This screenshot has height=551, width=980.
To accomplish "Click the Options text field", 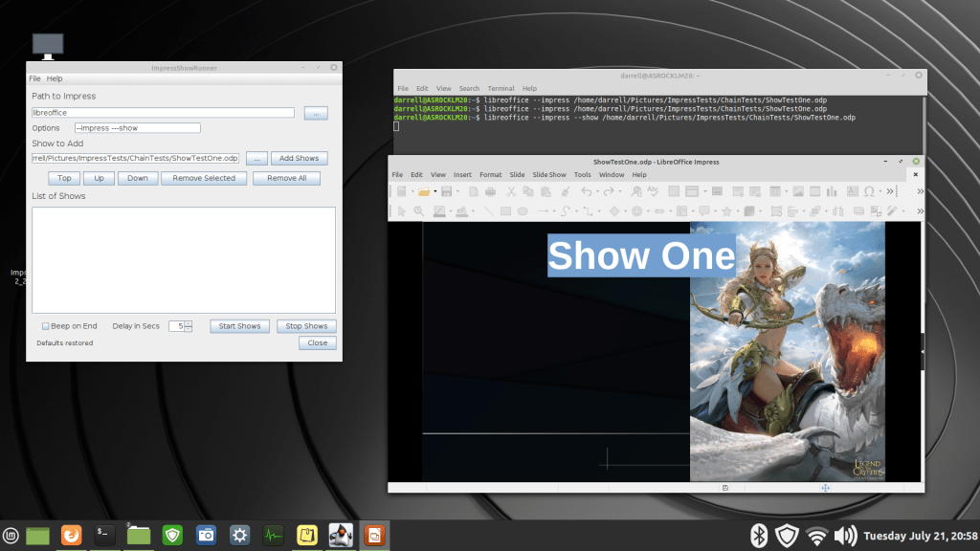I will click(136, 128).
